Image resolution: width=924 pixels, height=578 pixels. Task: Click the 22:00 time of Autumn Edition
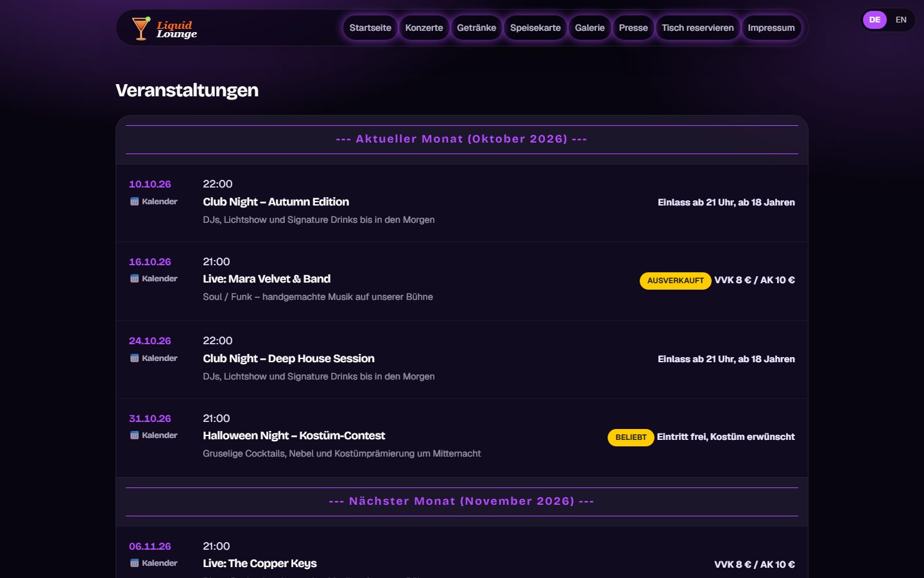tap(218, 184)
